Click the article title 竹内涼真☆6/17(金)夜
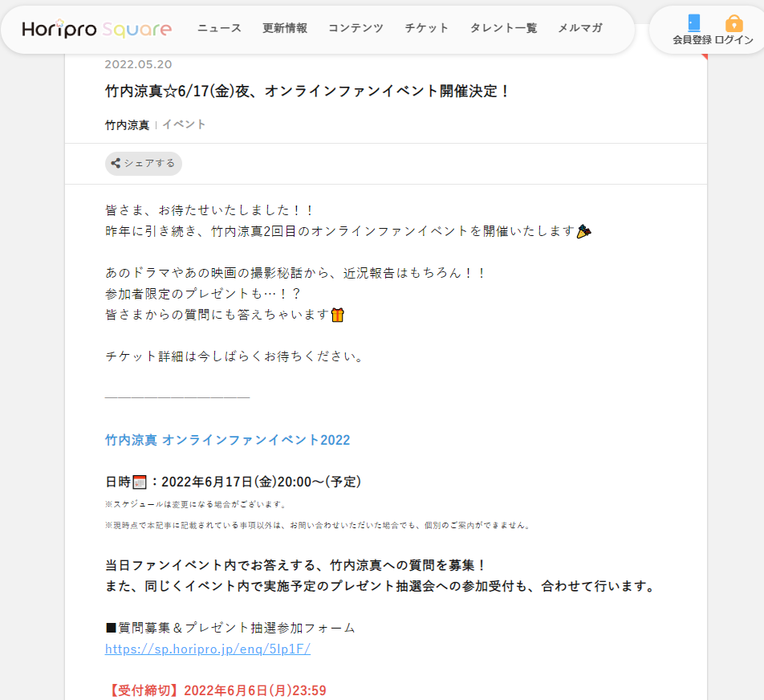The width and height of the screenshot is (764, 700). click(307, 92)
